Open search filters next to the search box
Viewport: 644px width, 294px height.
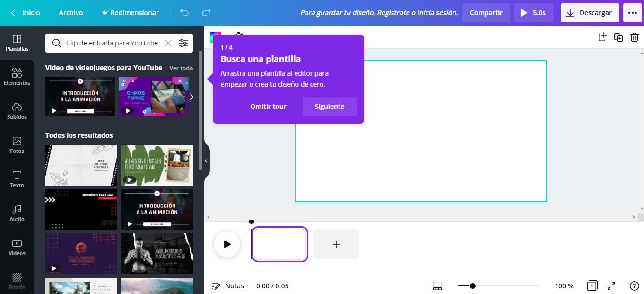pyautogui.click(x=183, y=43)
